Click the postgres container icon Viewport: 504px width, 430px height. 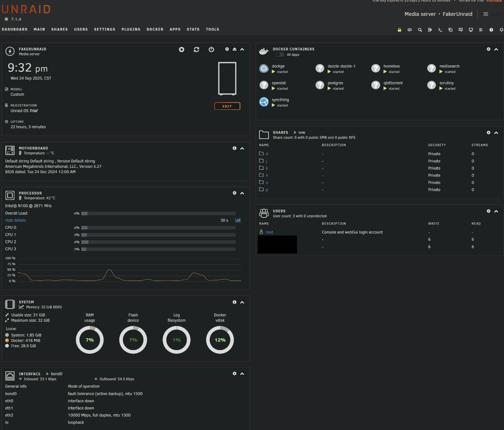tap(320, 85)
